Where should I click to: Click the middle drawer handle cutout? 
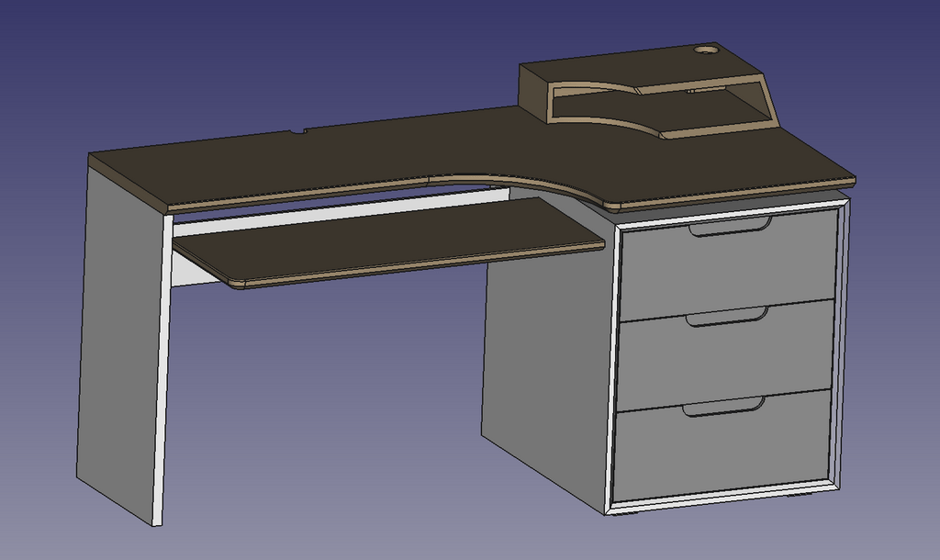coord(726,317)
